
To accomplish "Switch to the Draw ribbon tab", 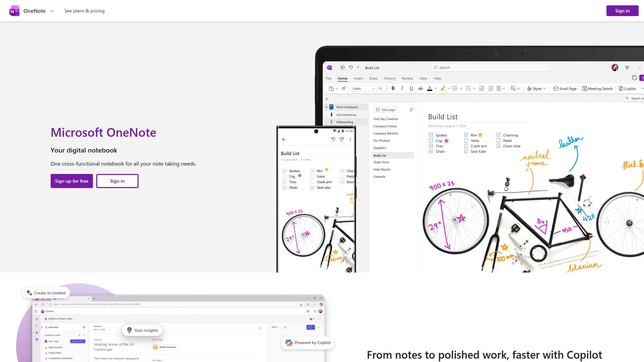I will tap(373, 78).
